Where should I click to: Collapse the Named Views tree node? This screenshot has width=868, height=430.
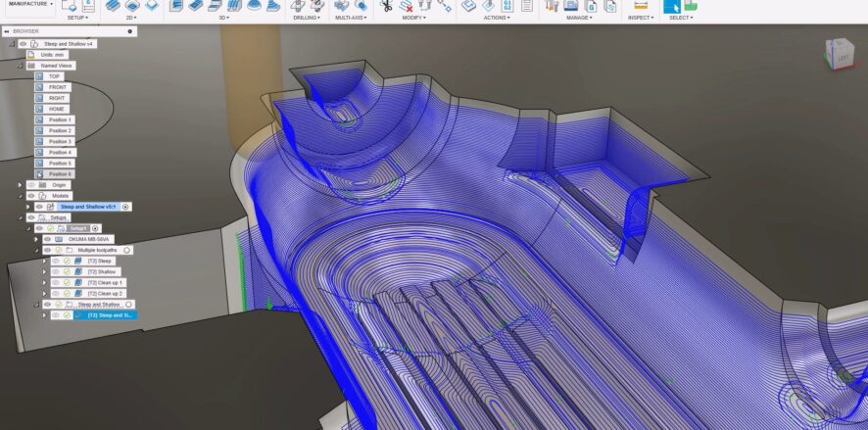[x=20, y=66]
